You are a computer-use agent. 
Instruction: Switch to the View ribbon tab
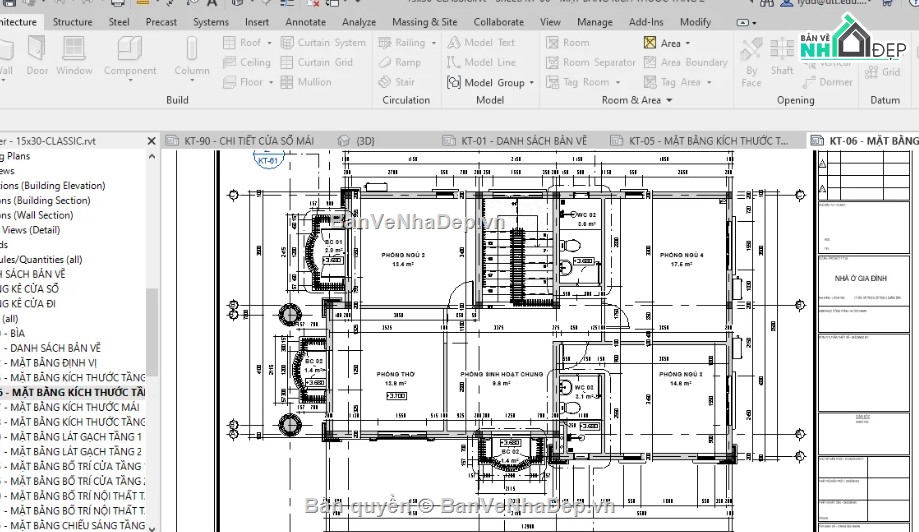coord(550,22)
